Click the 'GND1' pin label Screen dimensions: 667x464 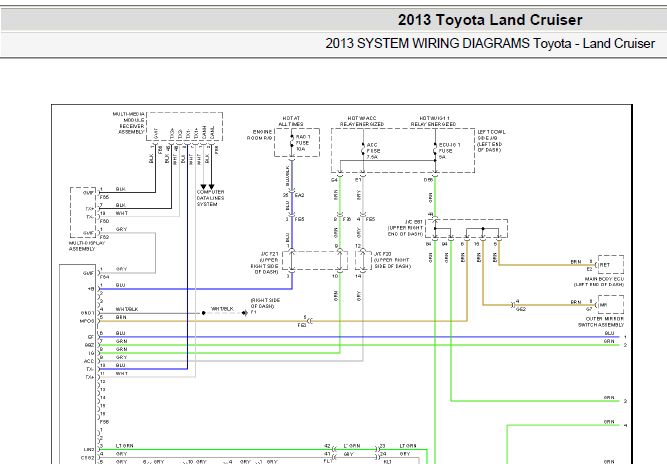[x=87, y=313]
